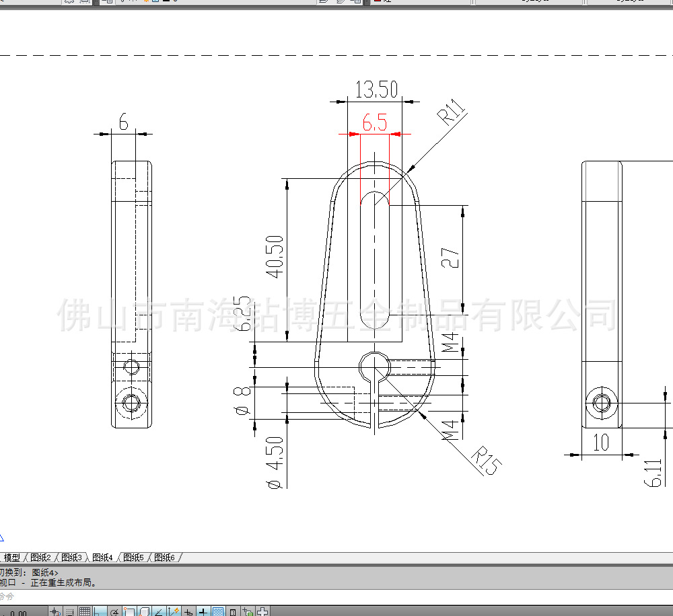Select the 10 dimension on right view
The image size is (673, 616).
(601, 442)
